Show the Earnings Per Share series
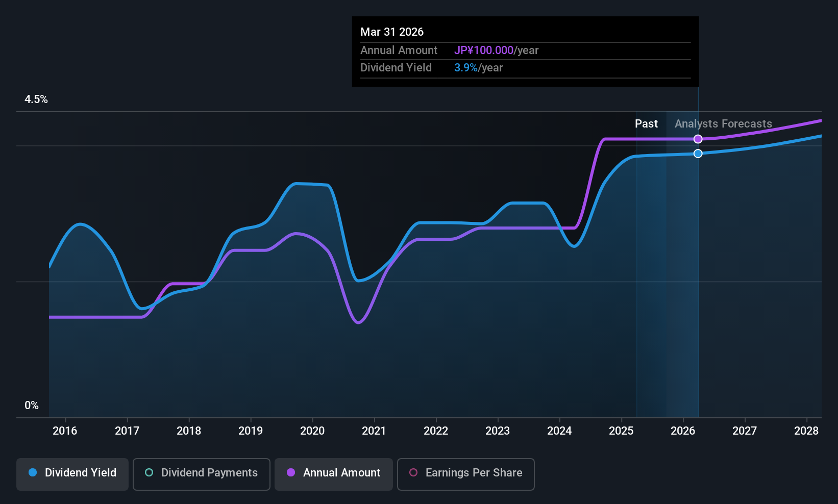Viewport: 838px width, 504px height. point(466,474)
